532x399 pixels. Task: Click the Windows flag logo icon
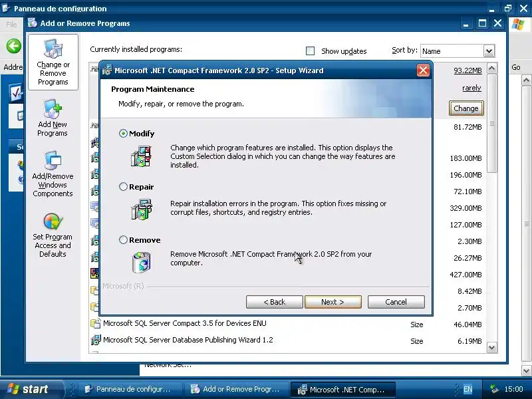518,25
